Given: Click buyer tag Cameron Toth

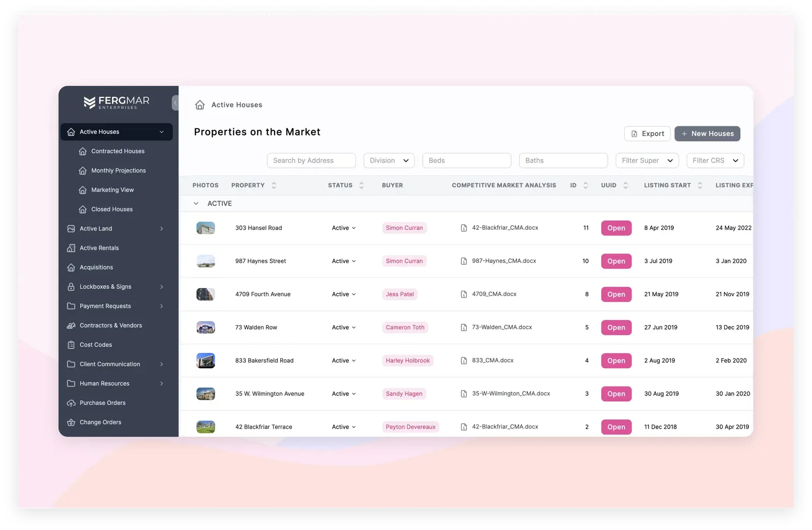Looking at the screenshot, I should (405, 328).
